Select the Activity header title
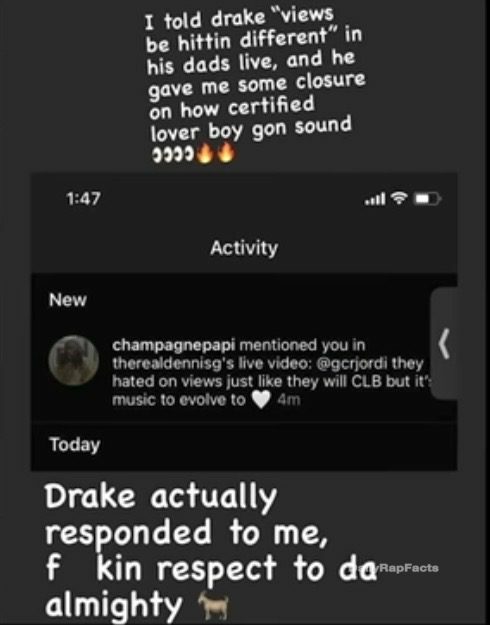The image size is (490, 625). pyautogui.click(x=244, y=248)
